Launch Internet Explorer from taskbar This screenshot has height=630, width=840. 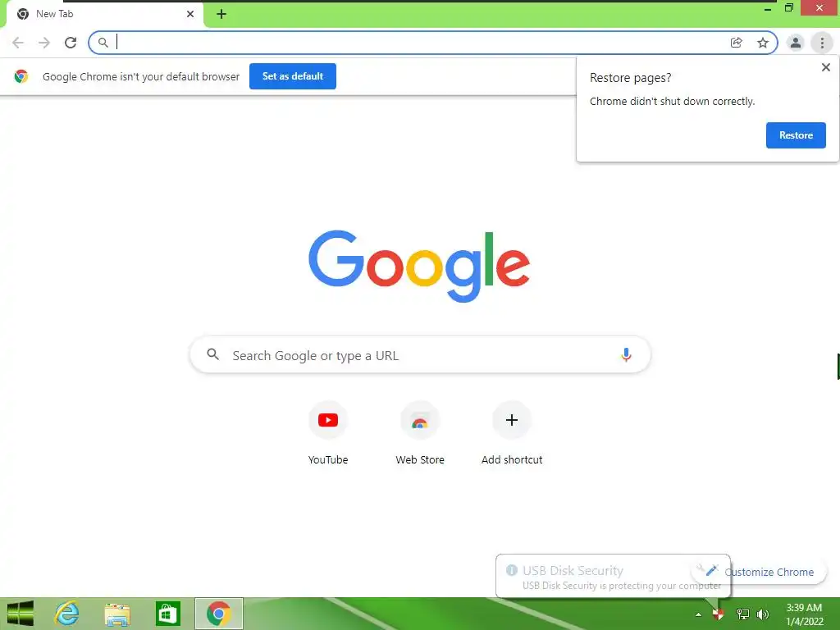67,614
